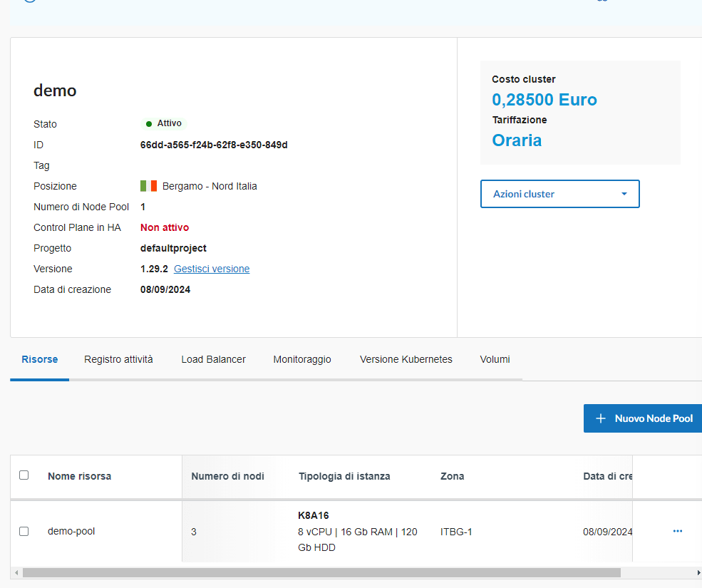Screen dimensions: 702x588
Task: Open the three-dot actions menu for demo-pool
Action: pyautogui.click(x=677, y=531)
